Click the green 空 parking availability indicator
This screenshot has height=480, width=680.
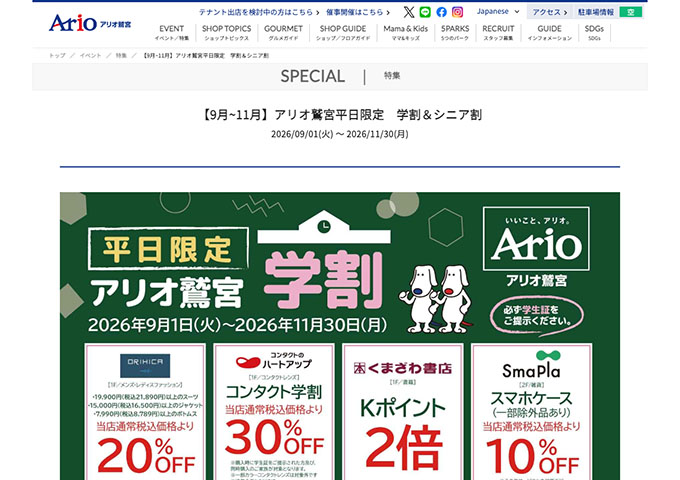coord(631,12)
